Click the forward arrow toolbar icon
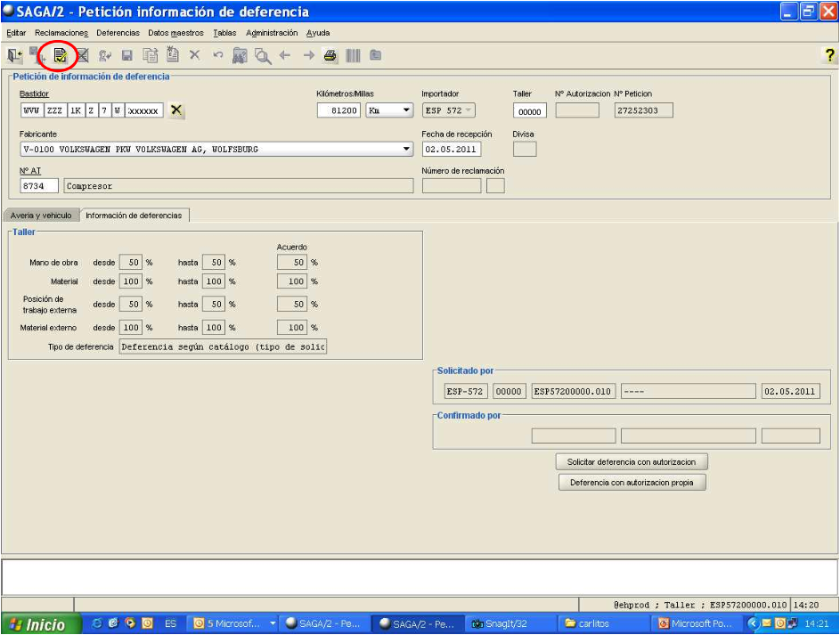This screenshot has height=635, width=840. click(308, 55)
